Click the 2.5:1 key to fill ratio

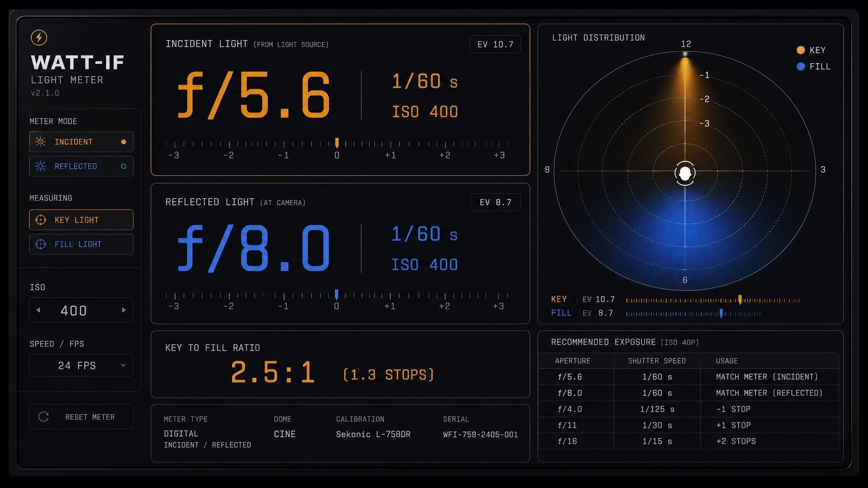click(273, 372)
